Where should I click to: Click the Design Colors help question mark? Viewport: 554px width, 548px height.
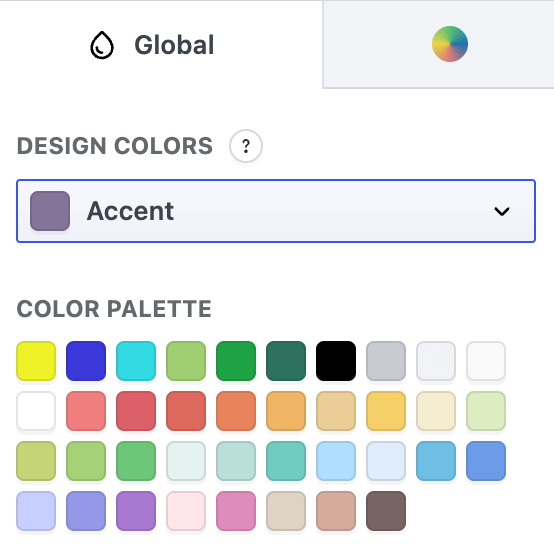(246, 146)
